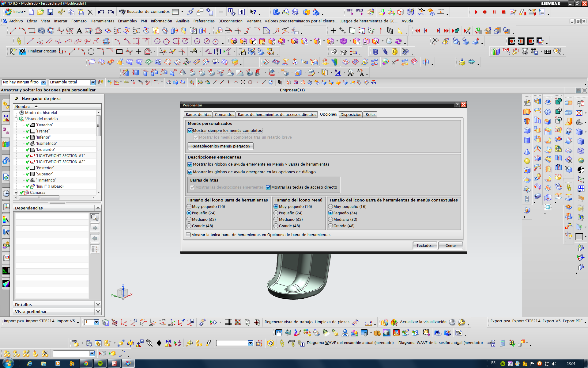Click the help question mark in Personalizar dialog
Screen dimensions: 588x368
[457, 105]
